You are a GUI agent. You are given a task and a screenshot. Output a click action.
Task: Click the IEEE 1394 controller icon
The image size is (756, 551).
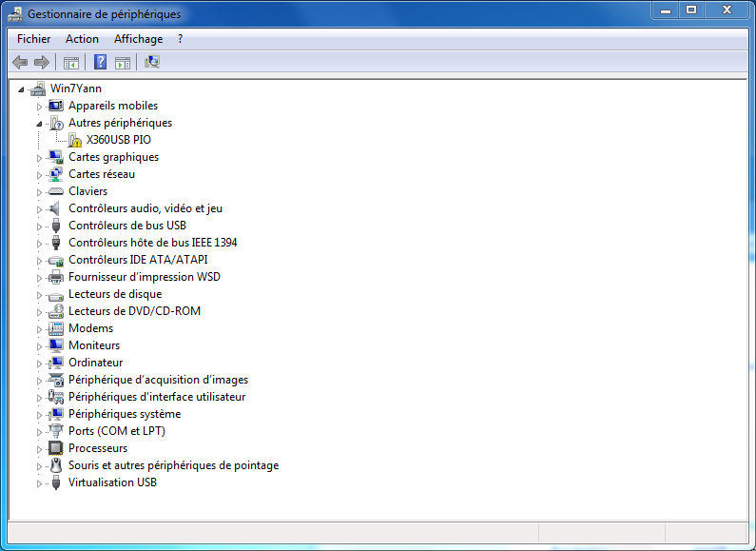pyautogui.click(x=56, y=243)
